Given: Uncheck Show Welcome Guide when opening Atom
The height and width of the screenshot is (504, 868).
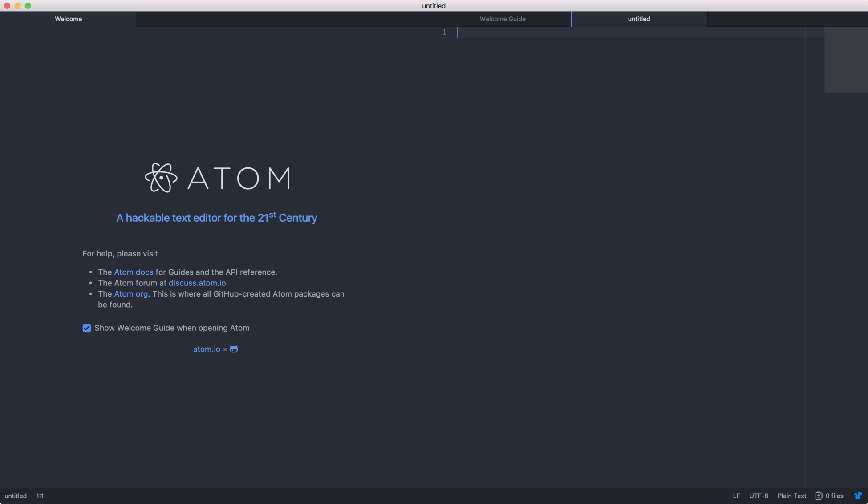Looking at the screenshot, I should 87,328.
